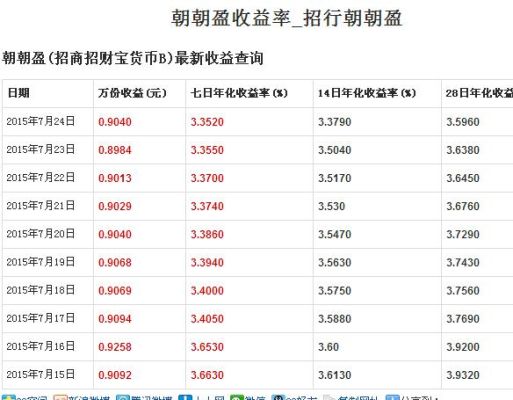Click the seven-day rate 3.3740

pos(207,206)
